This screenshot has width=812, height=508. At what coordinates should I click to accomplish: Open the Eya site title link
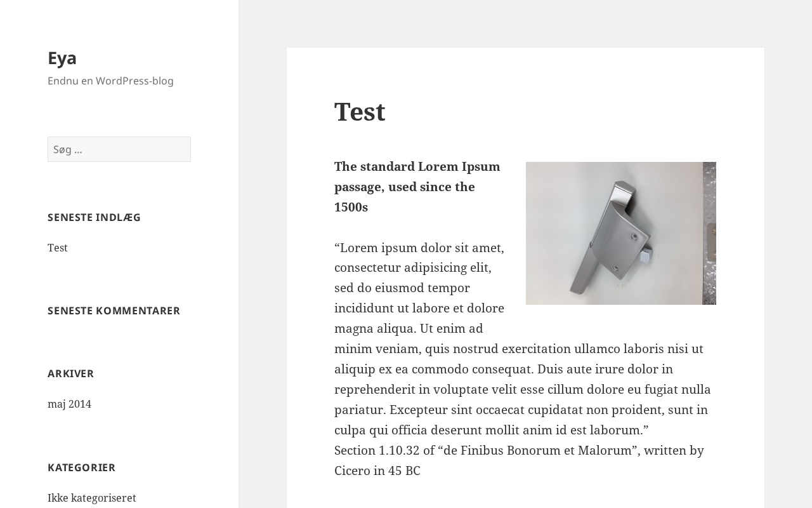(x=62, y=58)
